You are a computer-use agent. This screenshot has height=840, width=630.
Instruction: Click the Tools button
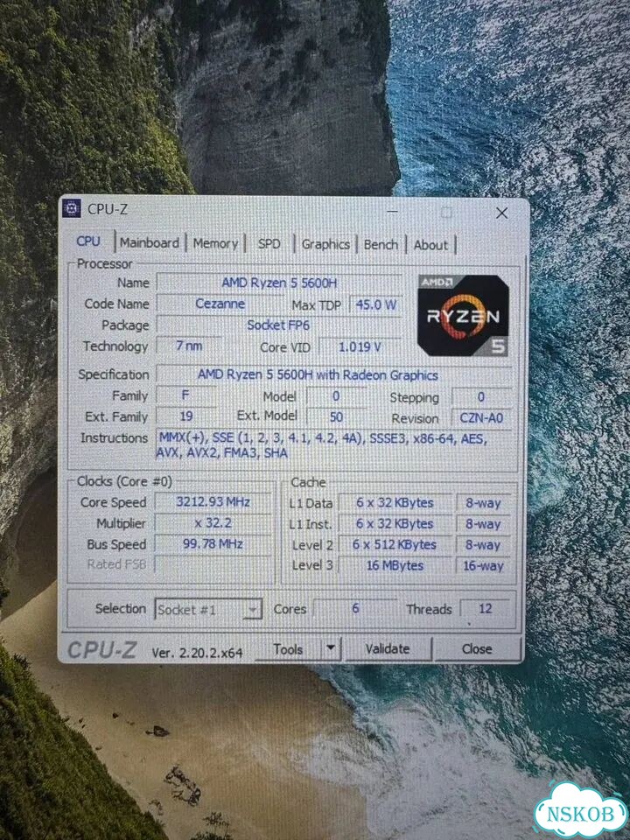point(288,649)
